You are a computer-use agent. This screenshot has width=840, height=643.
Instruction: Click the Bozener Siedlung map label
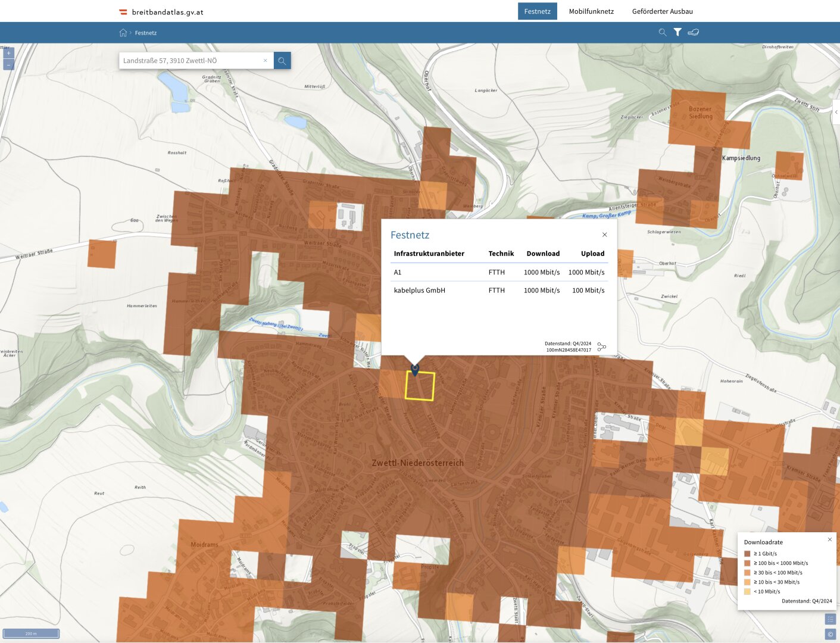700,113
